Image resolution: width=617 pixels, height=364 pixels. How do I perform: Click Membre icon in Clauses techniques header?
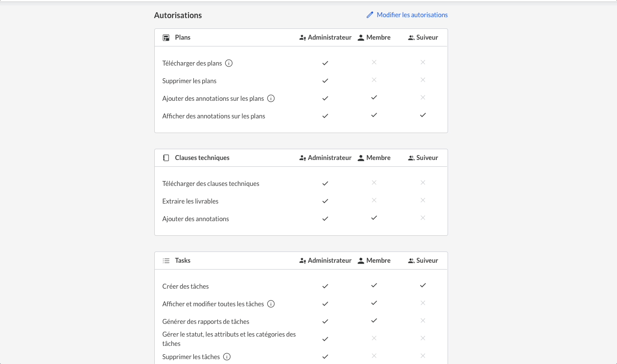click(x=361, y=158)
